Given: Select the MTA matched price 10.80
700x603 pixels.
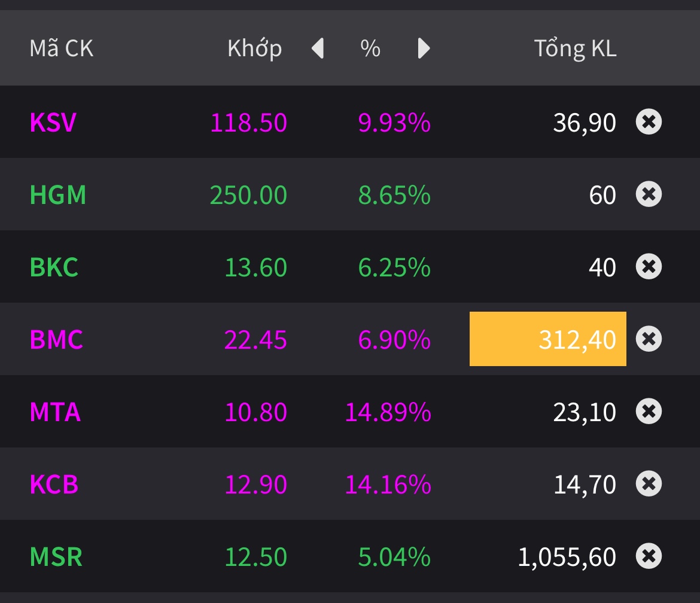Looking at the screenshot, I should [x=255, y=412].
